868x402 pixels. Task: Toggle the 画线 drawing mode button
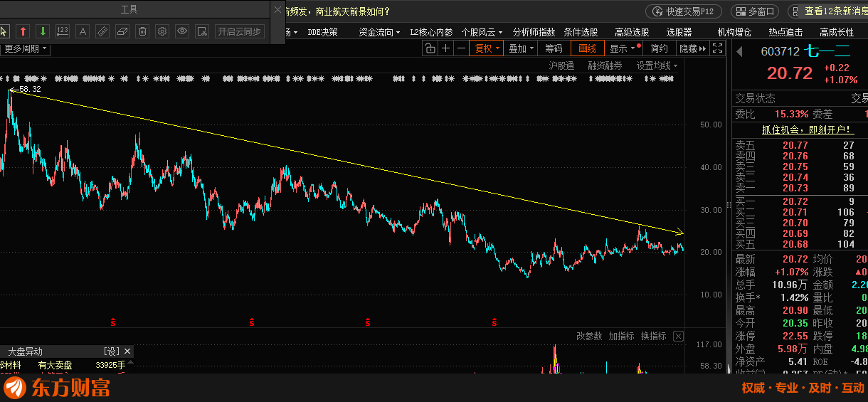click(588, 48)
